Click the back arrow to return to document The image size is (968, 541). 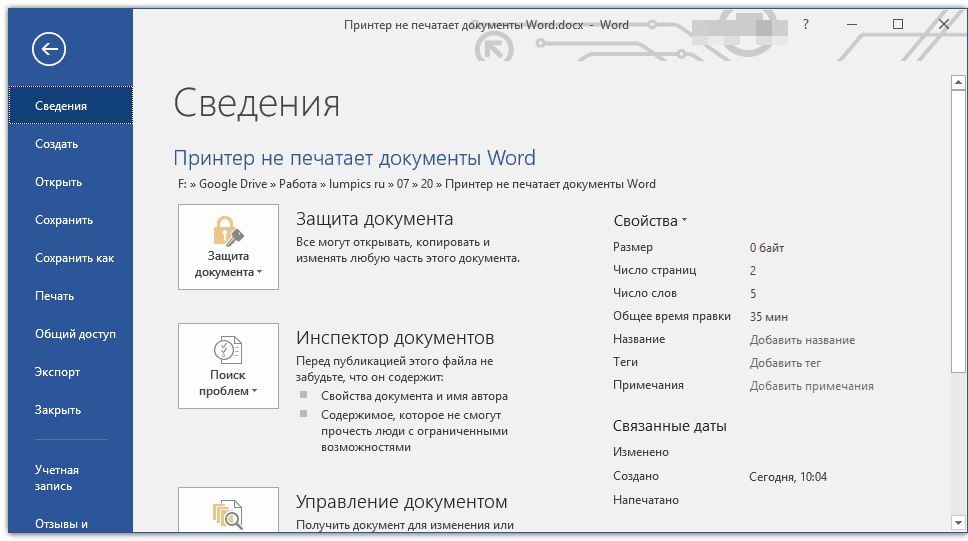pos(49,49)
